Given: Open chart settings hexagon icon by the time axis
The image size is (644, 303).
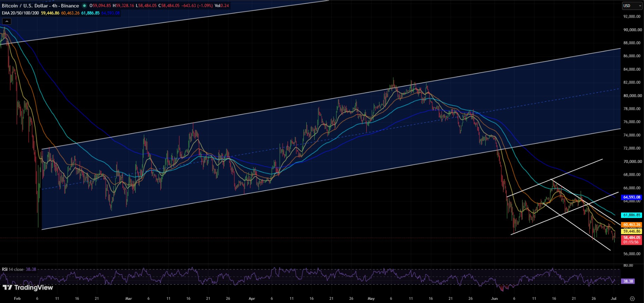Looking at the screenshot, I should (632, 299).
